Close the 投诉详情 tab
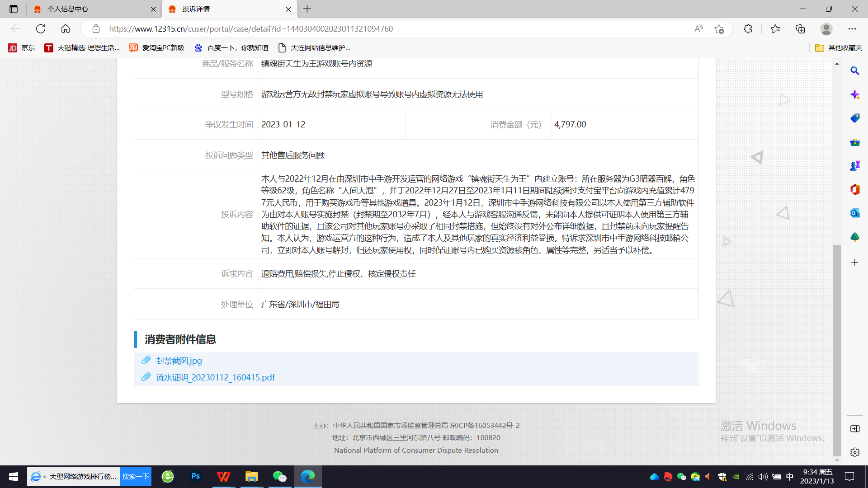Screen dimensions: 868x488 point(288,9)
